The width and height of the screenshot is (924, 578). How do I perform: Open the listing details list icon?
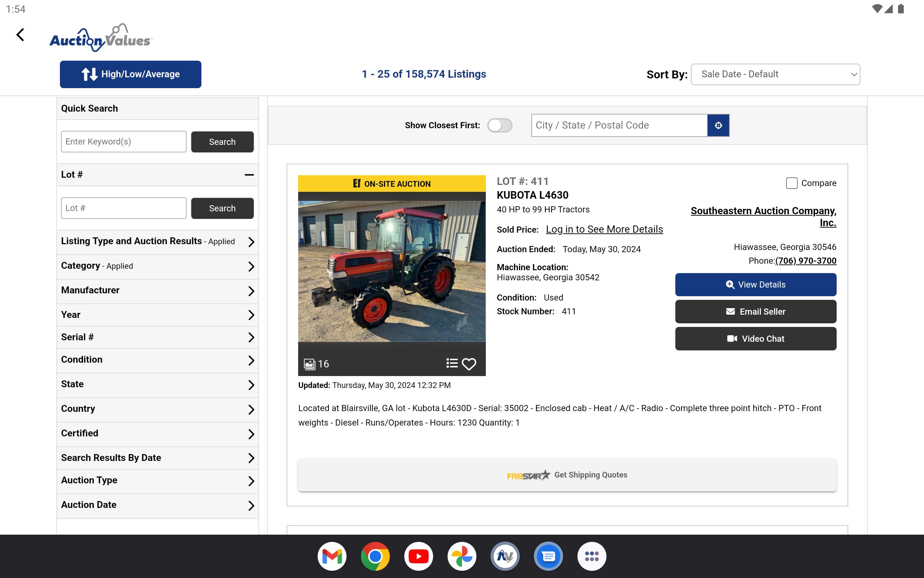[452, 363]
